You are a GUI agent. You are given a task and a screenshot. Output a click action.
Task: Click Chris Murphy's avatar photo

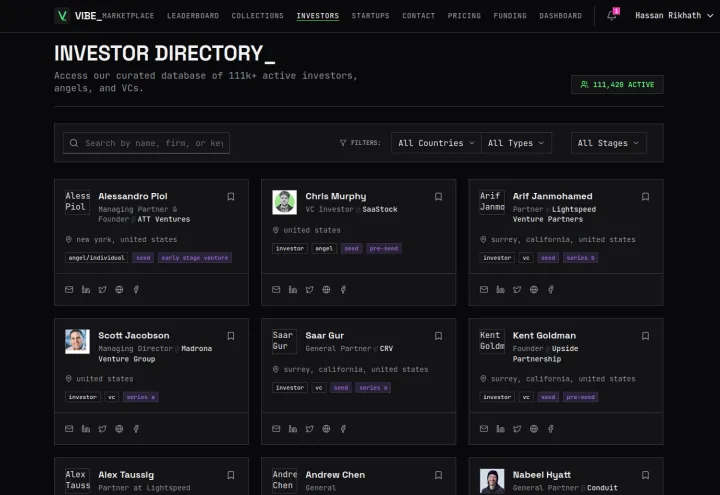(284, 202)
